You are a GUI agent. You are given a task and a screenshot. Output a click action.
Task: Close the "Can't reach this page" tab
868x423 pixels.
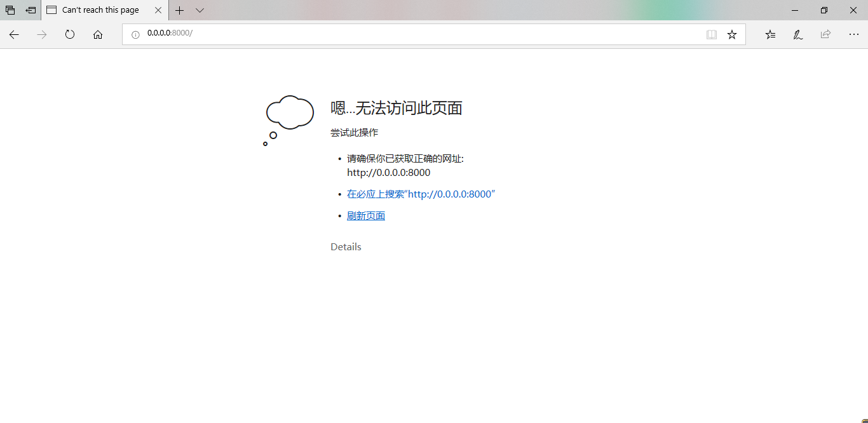tap(158, 10)
